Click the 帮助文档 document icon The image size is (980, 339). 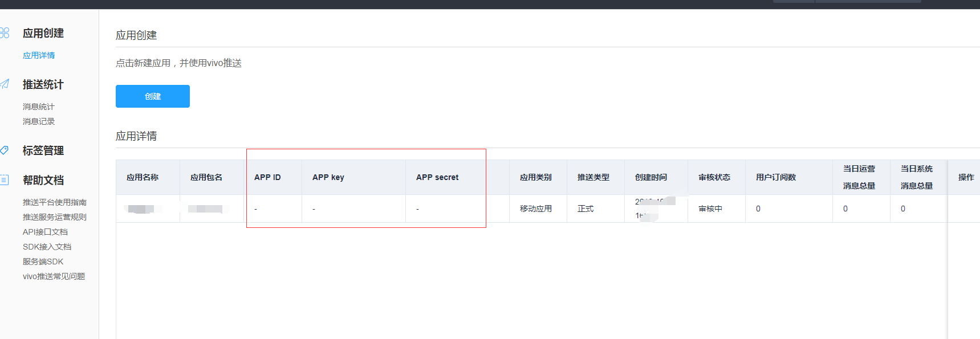[x=5, y=180]
